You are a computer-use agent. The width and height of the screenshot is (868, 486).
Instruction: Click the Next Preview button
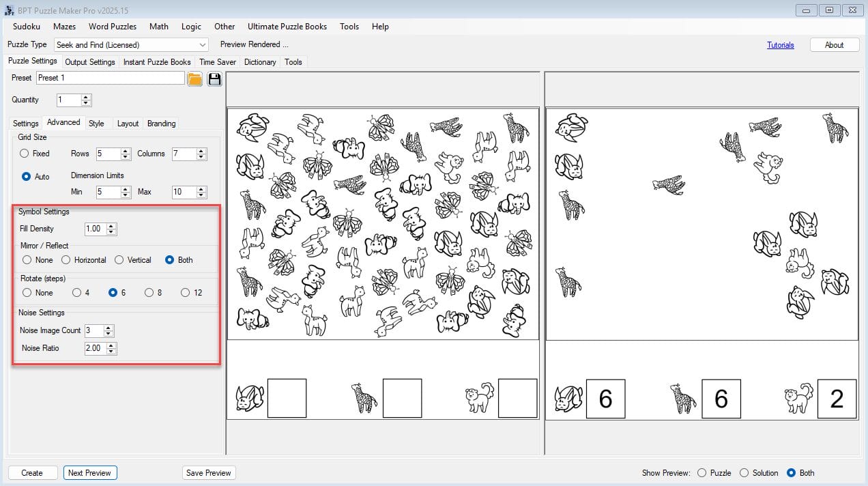[89, 473]
